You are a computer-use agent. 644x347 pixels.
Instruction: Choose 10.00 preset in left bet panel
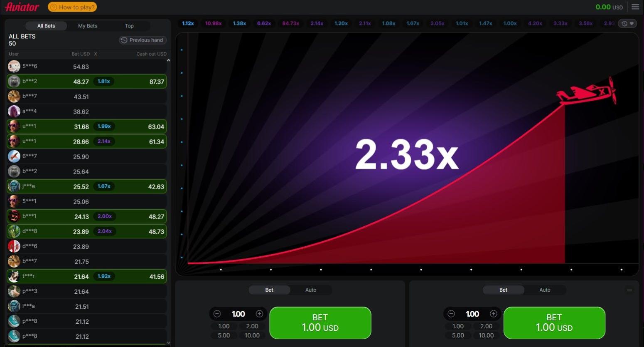252,335
